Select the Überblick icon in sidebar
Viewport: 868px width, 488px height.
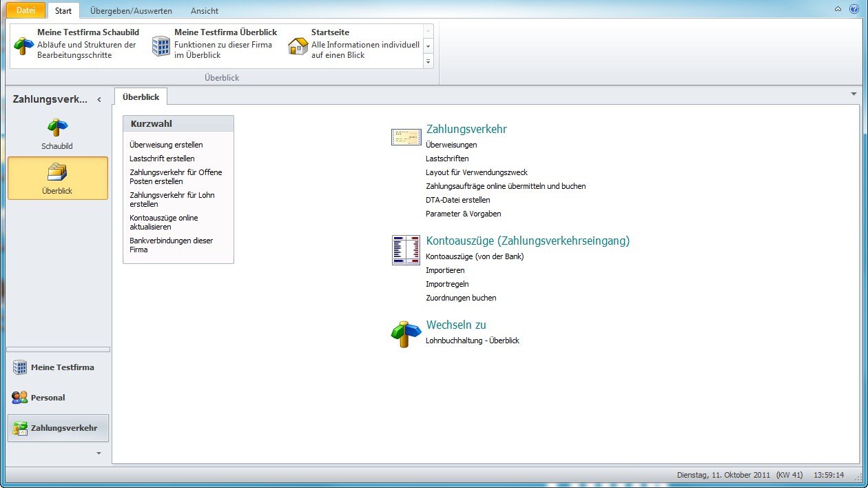pos(57,172)
